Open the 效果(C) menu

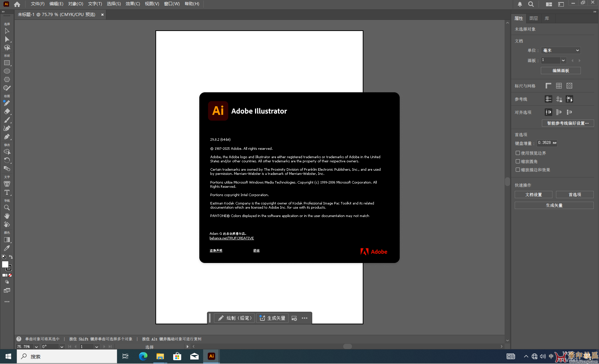tap(133, 4)
